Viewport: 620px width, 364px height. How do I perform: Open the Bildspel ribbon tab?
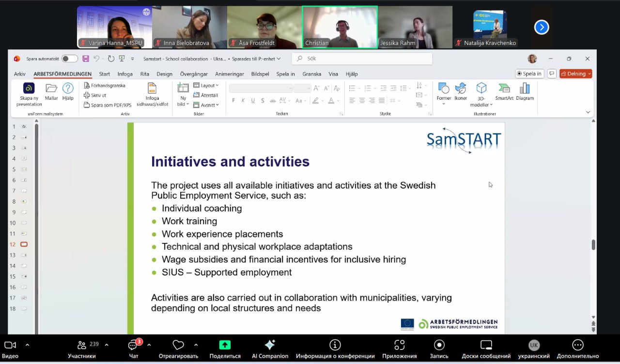point(260,74)
